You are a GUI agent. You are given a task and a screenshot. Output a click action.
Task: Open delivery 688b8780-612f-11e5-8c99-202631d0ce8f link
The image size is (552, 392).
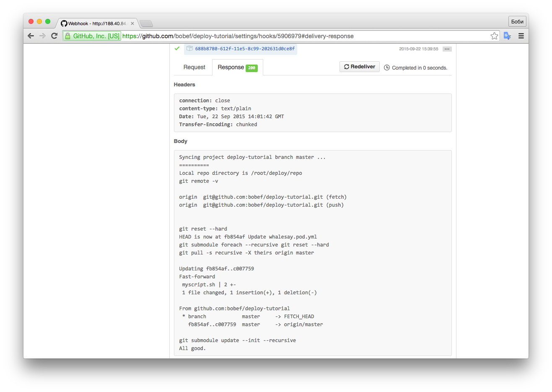(x=245, y=49)
